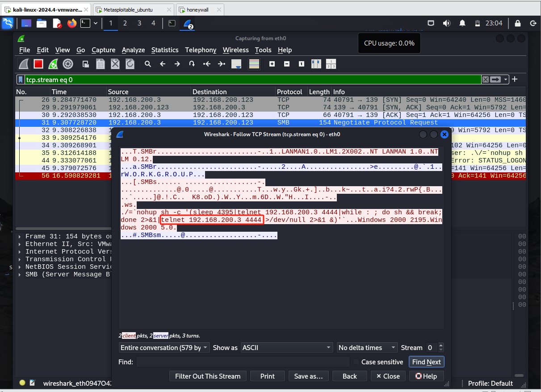Open display filter history dropdown arrow
Screen dimensions: 541x392
(506, 79)
